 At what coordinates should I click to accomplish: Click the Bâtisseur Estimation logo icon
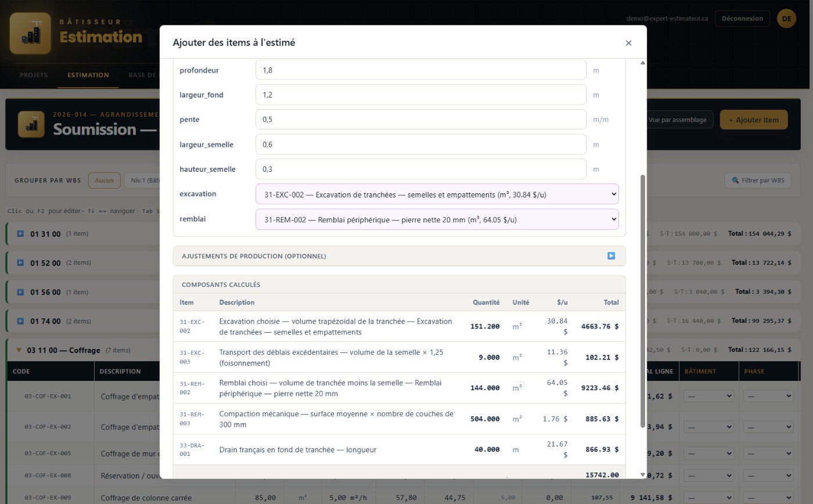click(30, 34)
